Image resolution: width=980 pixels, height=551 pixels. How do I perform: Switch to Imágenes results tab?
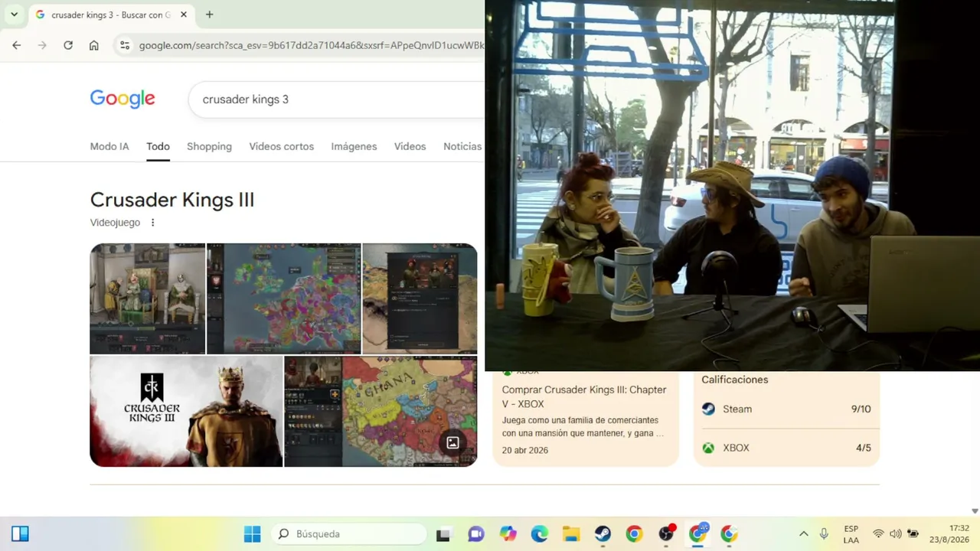coord(354,146)
